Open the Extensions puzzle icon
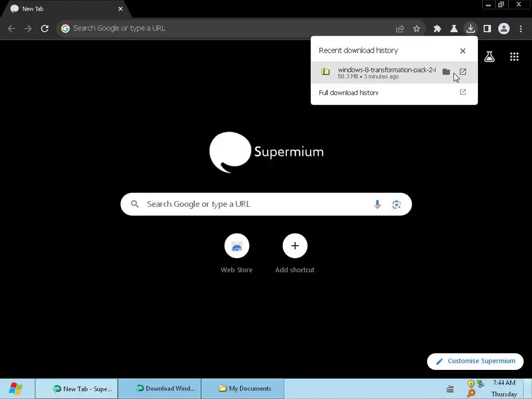This screenshot has height=399, width=532. 437,29
